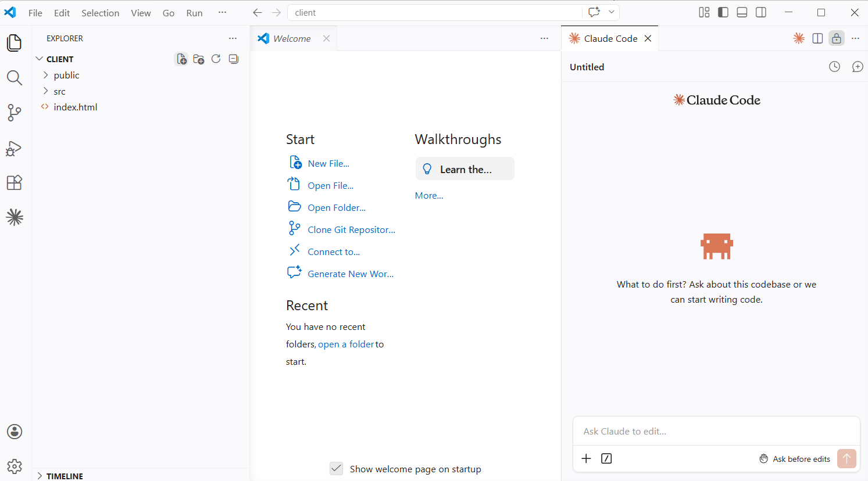
Task: Click the Clone Git Repository link
Action: click(x=351, y=229)
